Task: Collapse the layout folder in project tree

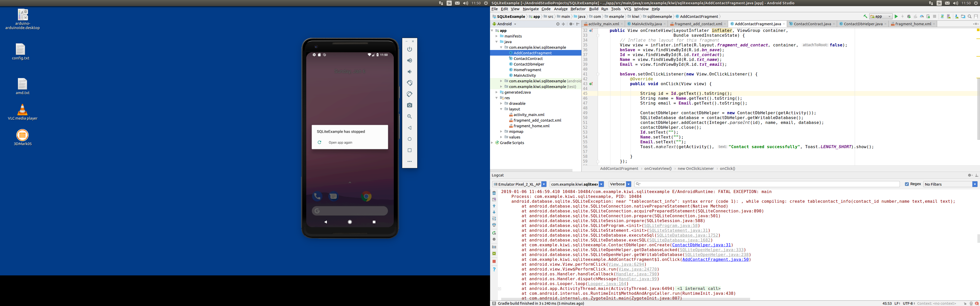Action: (501, 109)
